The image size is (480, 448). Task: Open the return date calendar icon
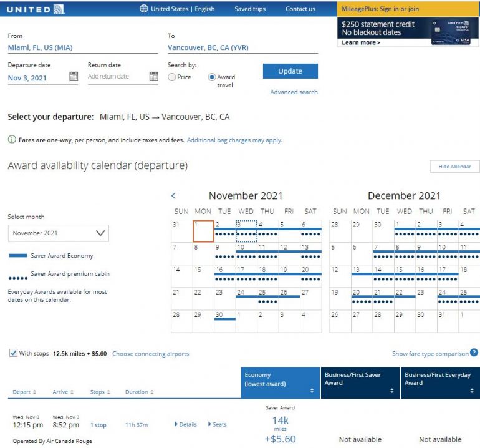153,77
